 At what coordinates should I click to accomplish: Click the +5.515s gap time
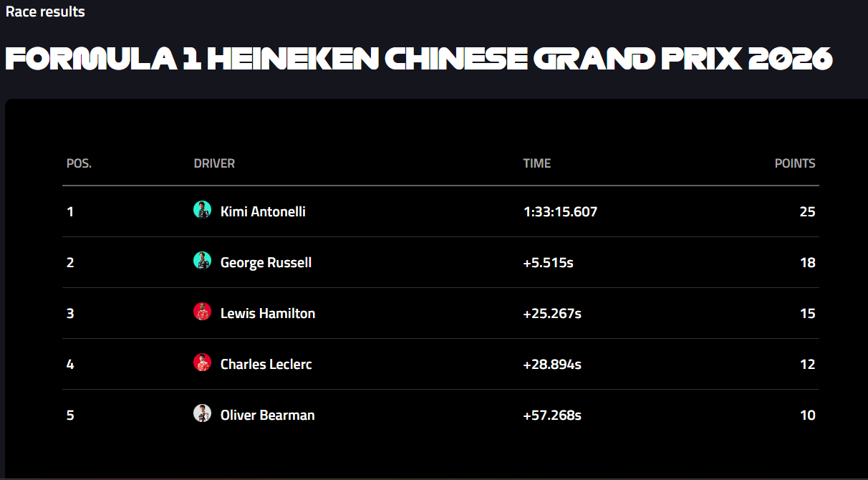[549, 262]
